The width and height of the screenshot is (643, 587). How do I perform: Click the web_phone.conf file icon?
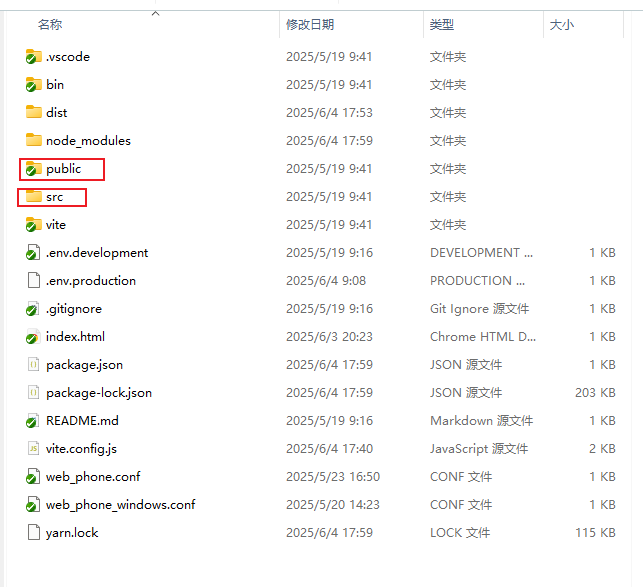click(x=33, y=477)
